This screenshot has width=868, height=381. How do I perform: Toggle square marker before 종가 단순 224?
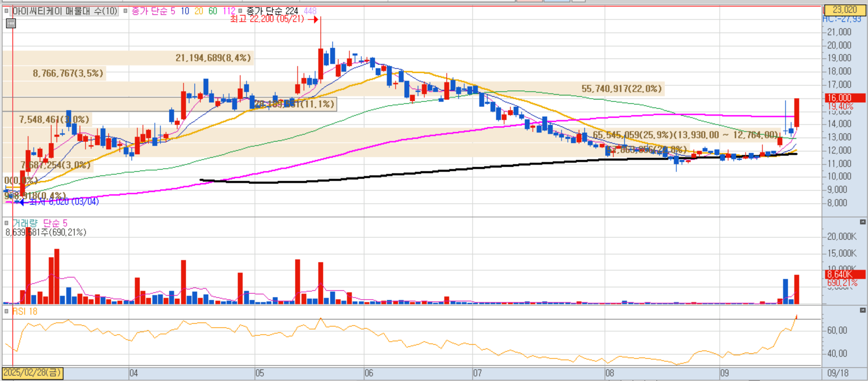click(240, 11)
